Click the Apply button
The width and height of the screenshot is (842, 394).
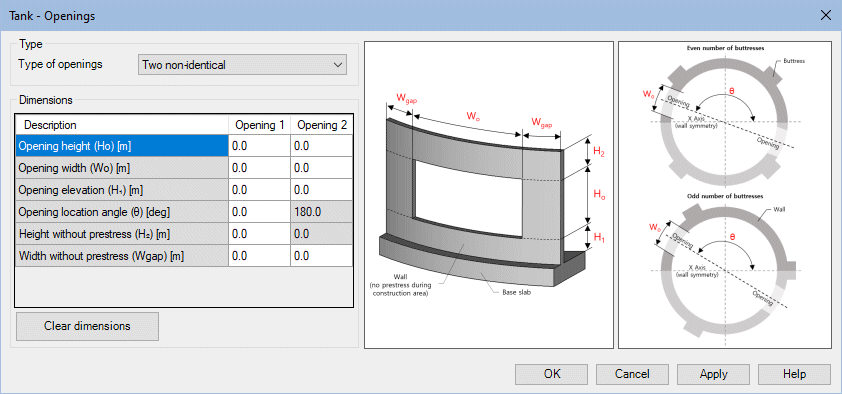click(x=714, y=374)
